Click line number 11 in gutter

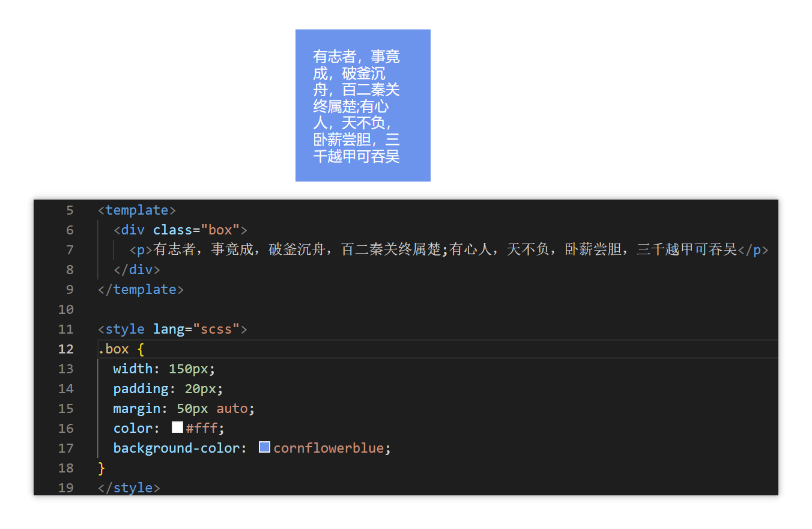(x=66, y=329)
